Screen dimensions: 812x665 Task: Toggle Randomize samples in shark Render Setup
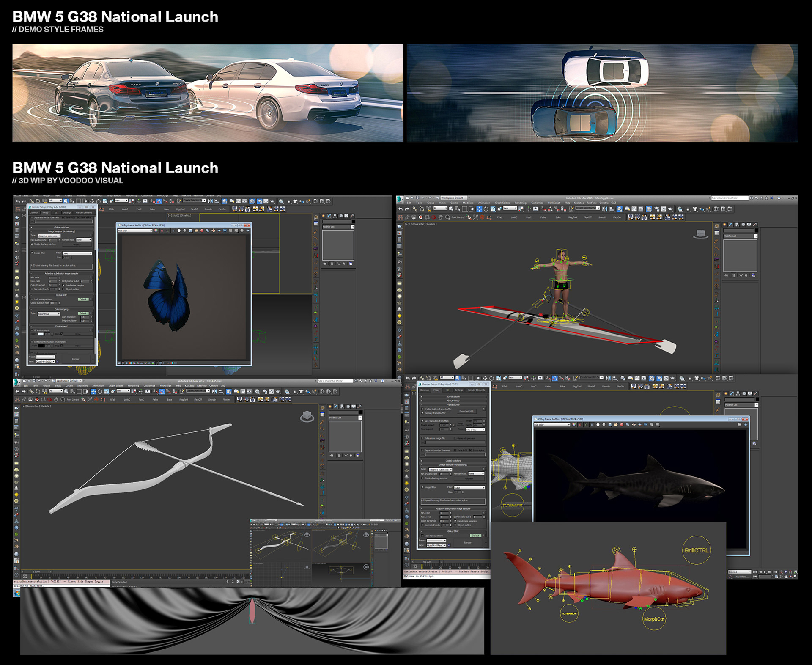455,521
